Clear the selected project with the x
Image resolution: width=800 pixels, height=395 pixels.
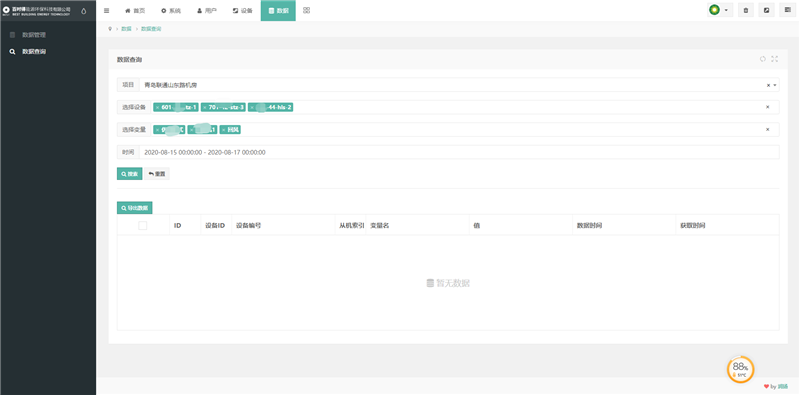(768, 85)
